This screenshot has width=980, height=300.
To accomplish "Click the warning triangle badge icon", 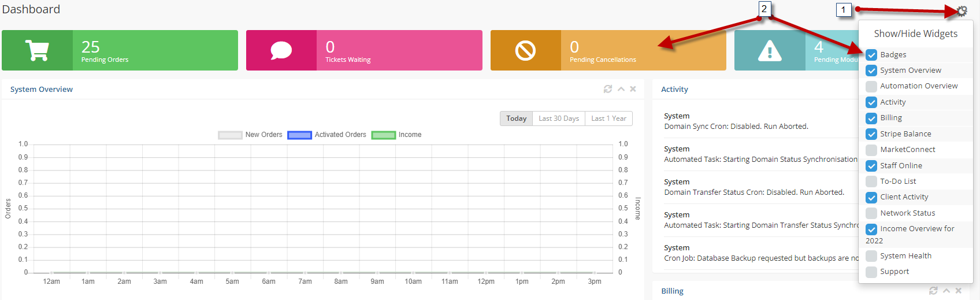I will pyautogui.click(x=769, y=50).
